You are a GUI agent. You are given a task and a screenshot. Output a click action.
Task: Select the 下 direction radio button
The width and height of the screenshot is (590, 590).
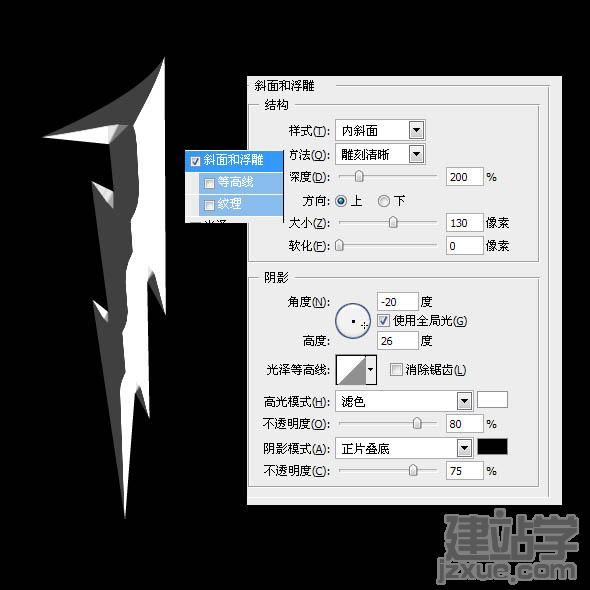[x=383, y=201]
